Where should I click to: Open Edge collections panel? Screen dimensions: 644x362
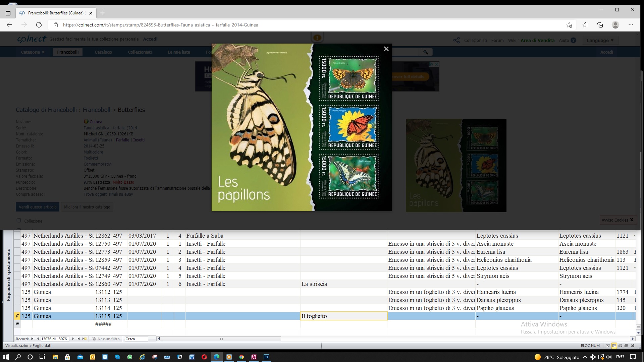coord(600,25)
